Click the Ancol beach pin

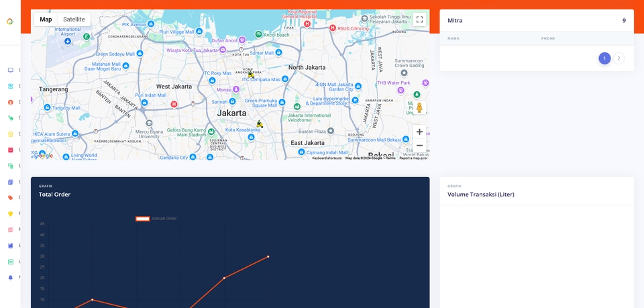(x=258, y=34)
